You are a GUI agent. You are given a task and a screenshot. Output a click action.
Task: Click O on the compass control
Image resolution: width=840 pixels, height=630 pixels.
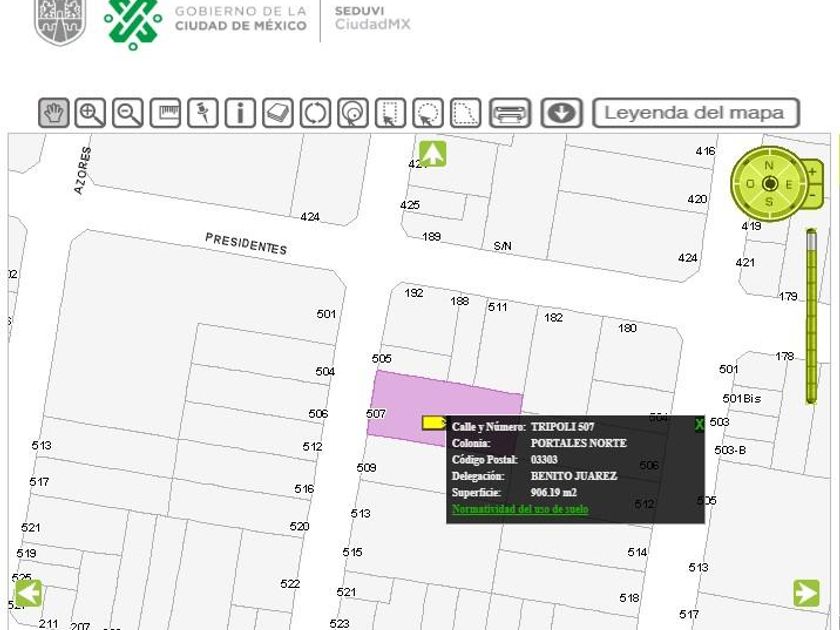pos(750,184)
